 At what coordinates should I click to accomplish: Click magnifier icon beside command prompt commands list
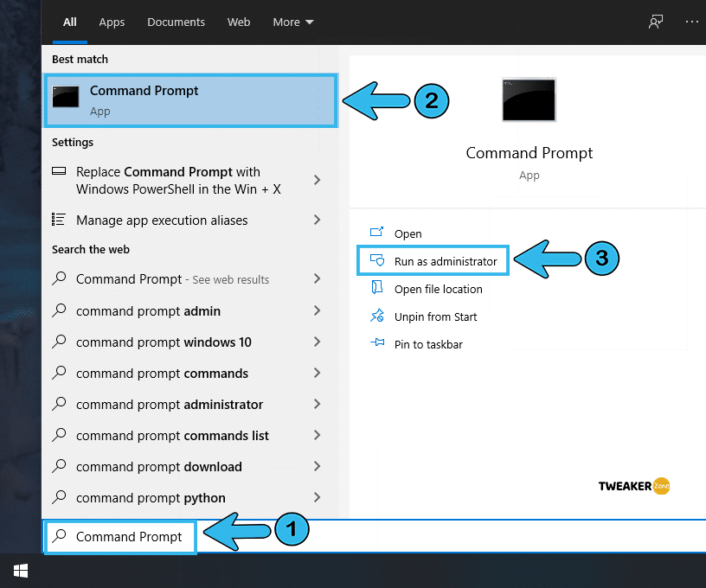[x=59, y=435]
